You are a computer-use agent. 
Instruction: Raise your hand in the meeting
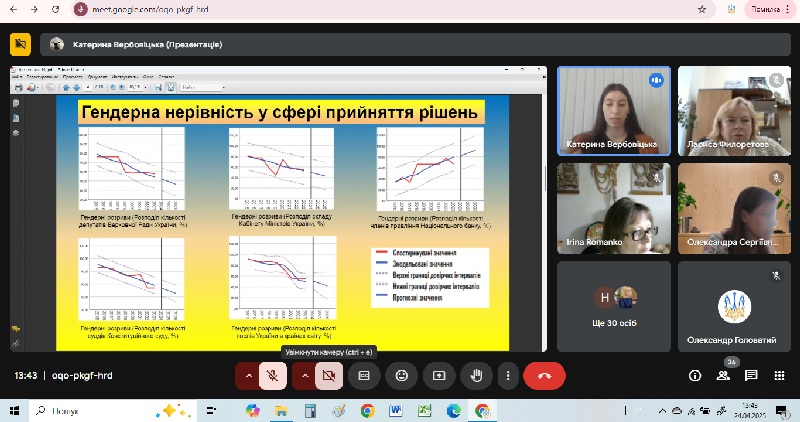(x=477, y=376)
